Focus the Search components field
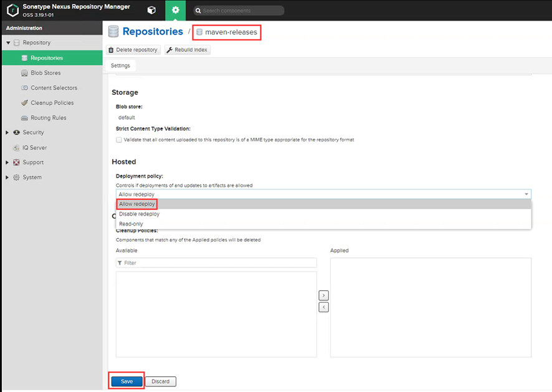 (x=239, y=11)
